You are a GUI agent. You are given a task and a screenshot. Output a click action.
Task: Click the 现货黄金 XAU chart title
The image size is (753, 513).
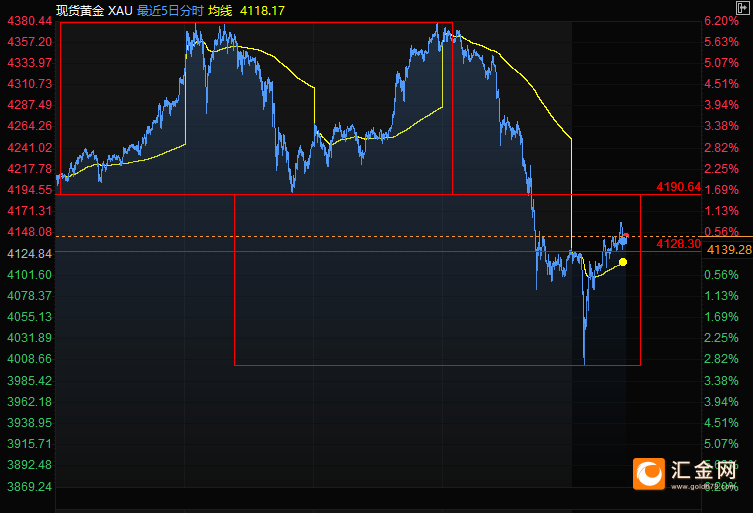[94, 10]
